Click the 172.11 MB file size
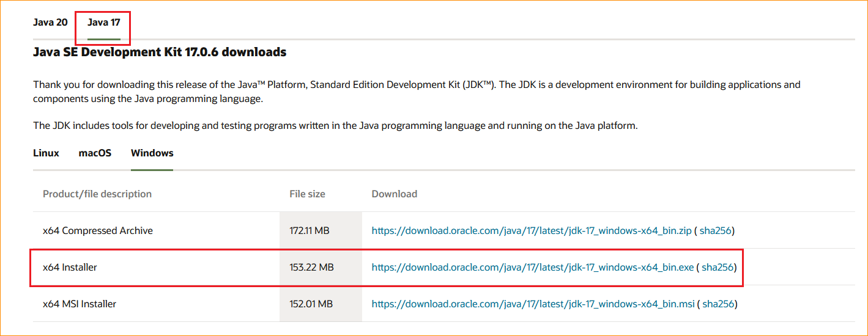 [310, 231]
